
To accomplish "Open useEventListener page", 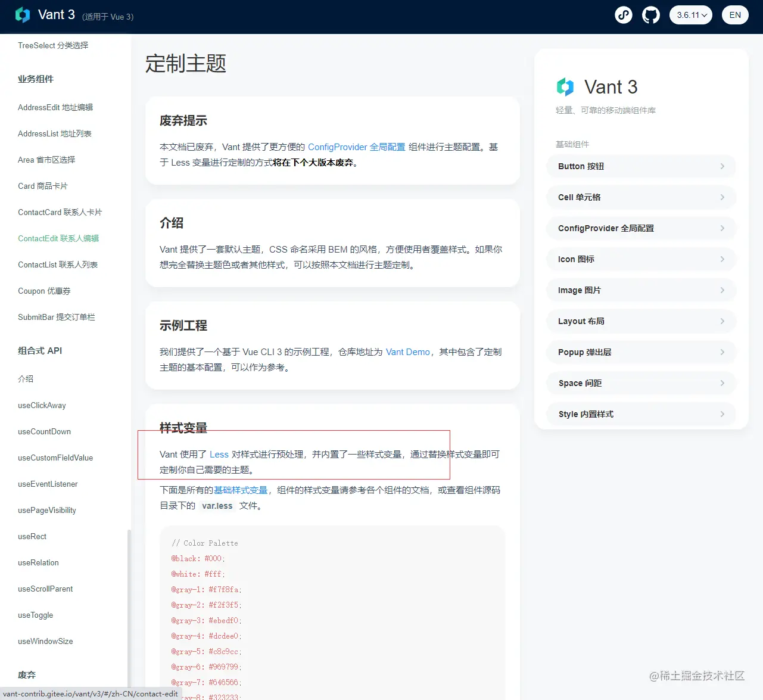I will [x=48, y=484].
